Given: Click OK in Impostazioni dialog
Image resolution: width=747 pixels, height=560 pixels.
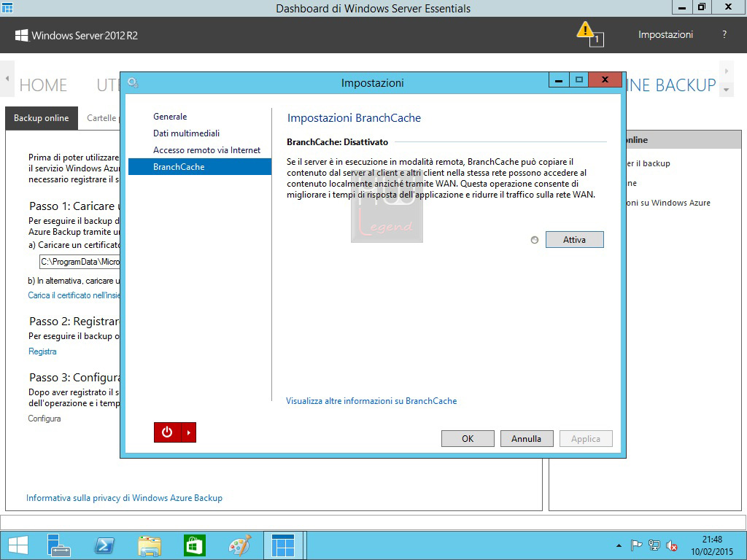Looking at the screenshot, I should pyautogui.click(x=468, y=438).
